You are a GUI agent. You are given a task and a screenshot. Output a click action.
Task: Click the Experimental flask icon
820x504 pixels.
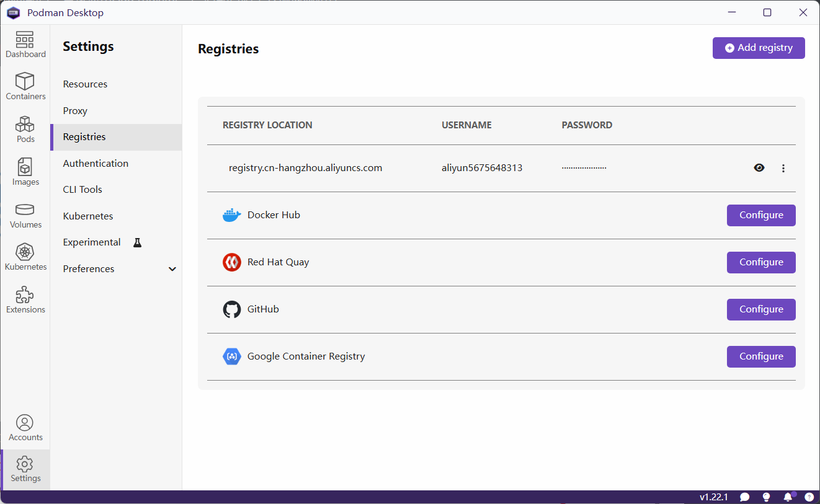(x=138, y=242)
